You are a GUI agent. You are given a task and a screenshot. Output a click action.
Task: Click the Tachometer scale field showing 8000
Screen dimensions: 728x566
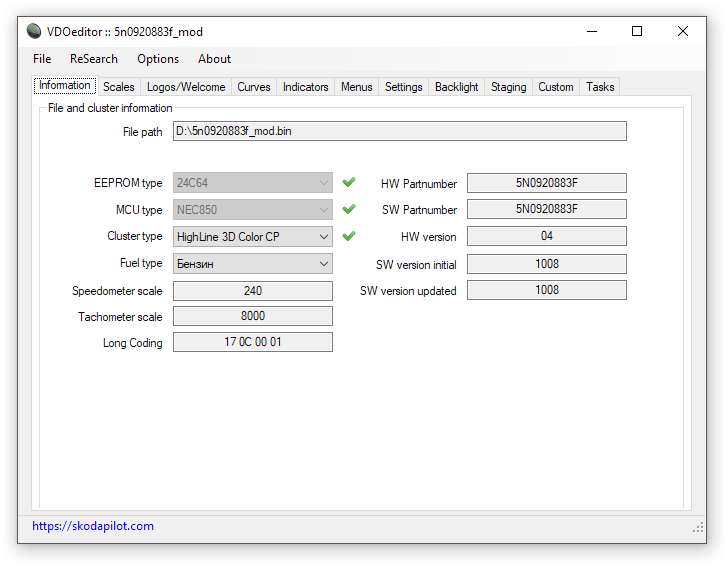(x=253, y=316)
